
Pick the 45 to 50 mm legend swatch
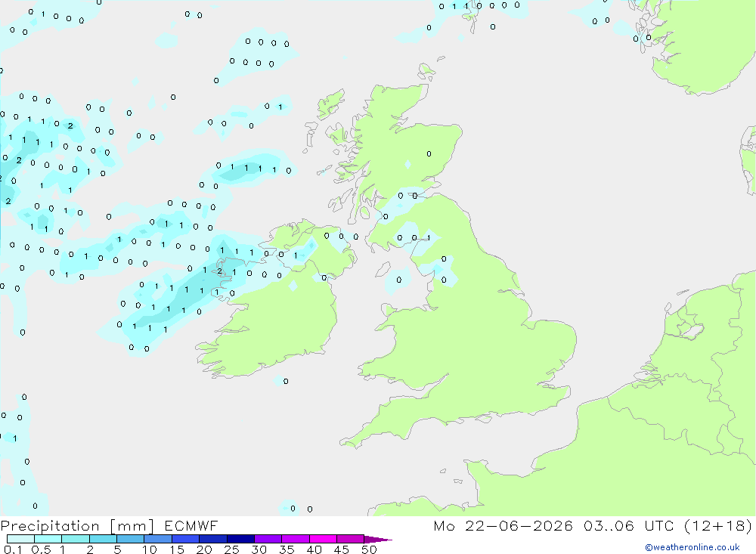point(351,539)
